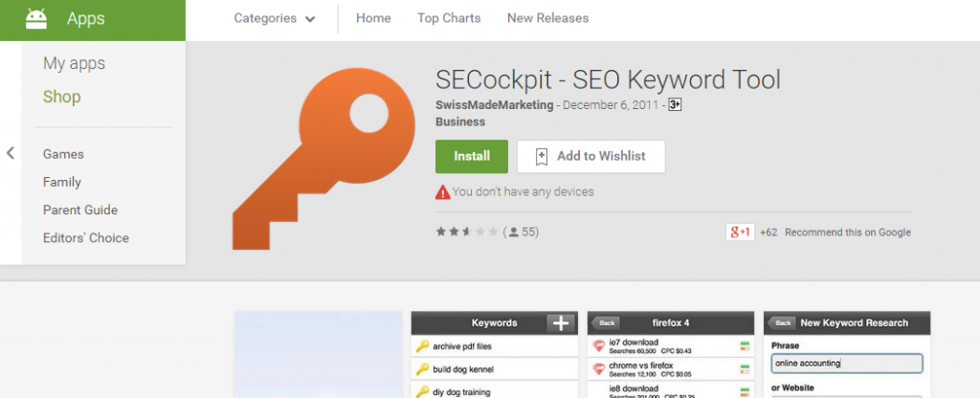Open the Business category link

[x=460, y=122]
